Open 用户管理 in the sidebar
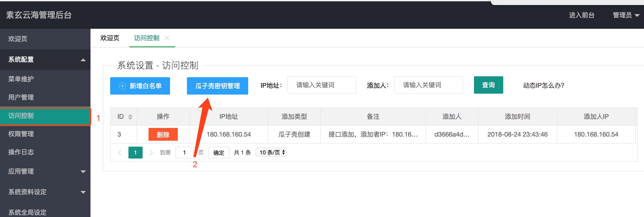The height and width of the screenshot is (217, 644). tap(21, 97)
